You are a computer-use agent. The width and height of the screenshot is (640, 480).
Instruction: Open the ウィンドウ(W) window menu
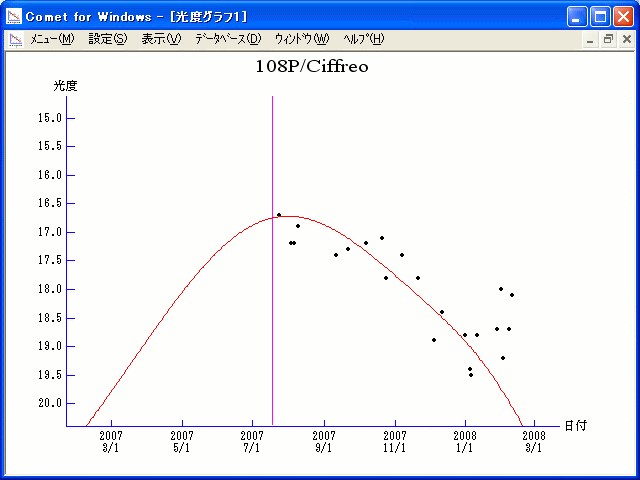pos(301,39)
